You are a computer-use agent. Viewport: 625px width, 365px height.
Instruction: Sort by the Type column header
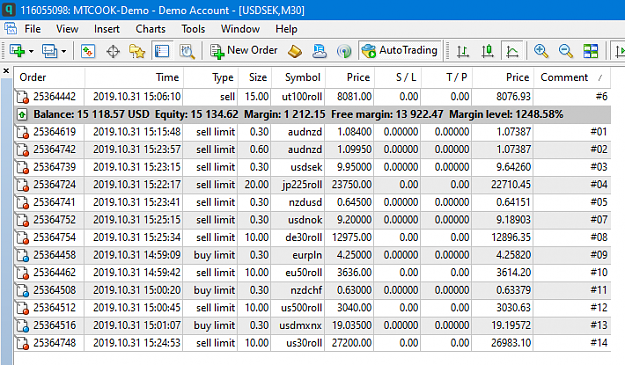pos(210,77)
